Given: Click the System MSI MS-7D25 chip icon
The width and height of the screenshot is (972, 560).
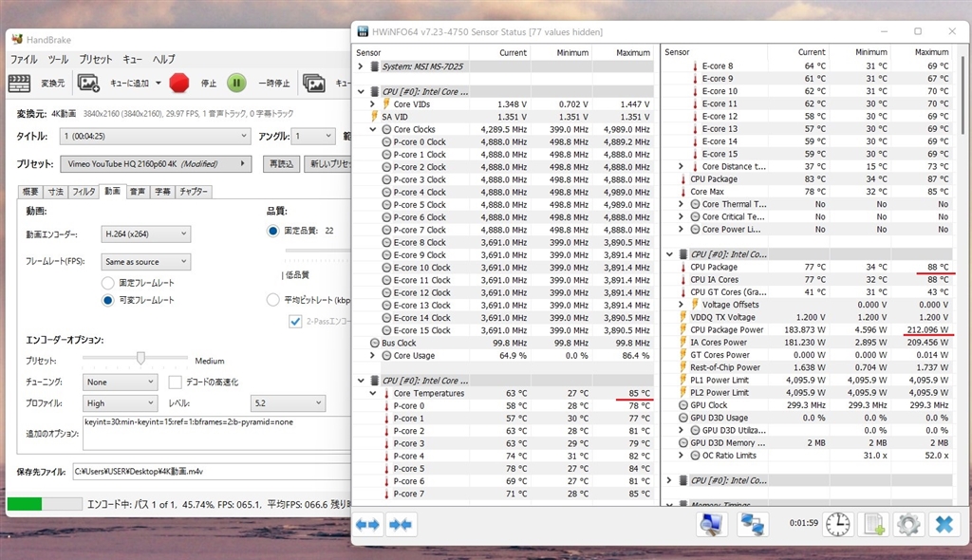Looking at the screenshot, I should [374, 66].
